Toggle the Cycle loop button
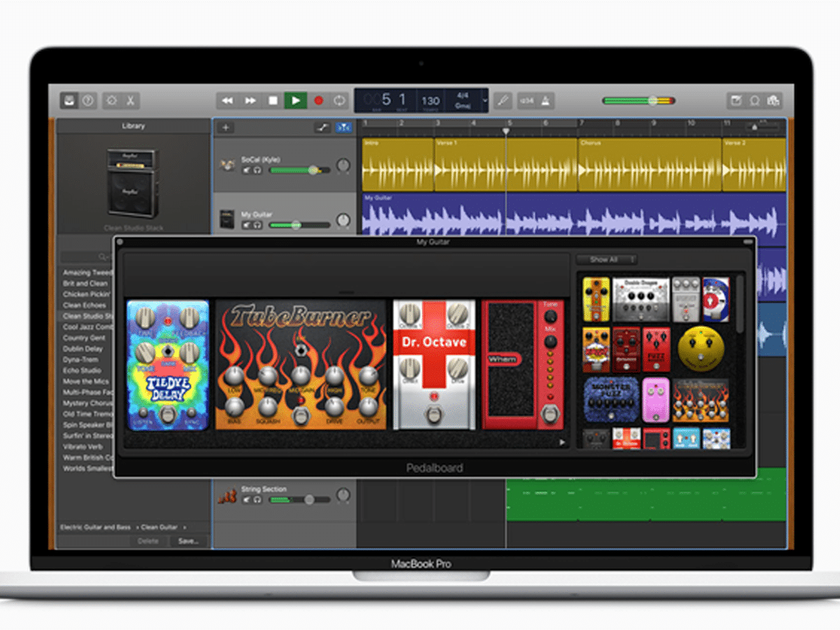840x630 pixels. point(339,101)
